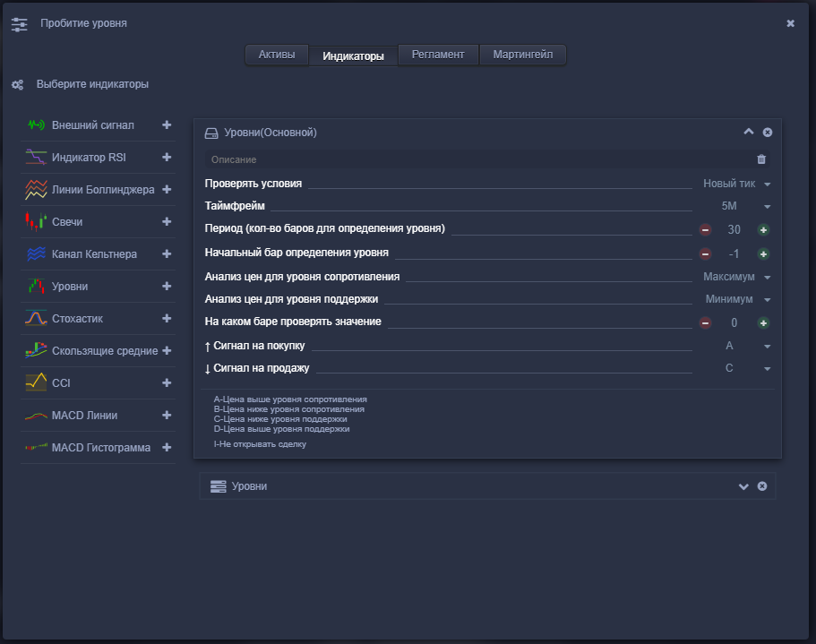Image resolution: width=816 pixels, height=644 pixels.
Task: Open Анализ цен для уровня поддержки dropdown
Action: [x=736, y=299]
